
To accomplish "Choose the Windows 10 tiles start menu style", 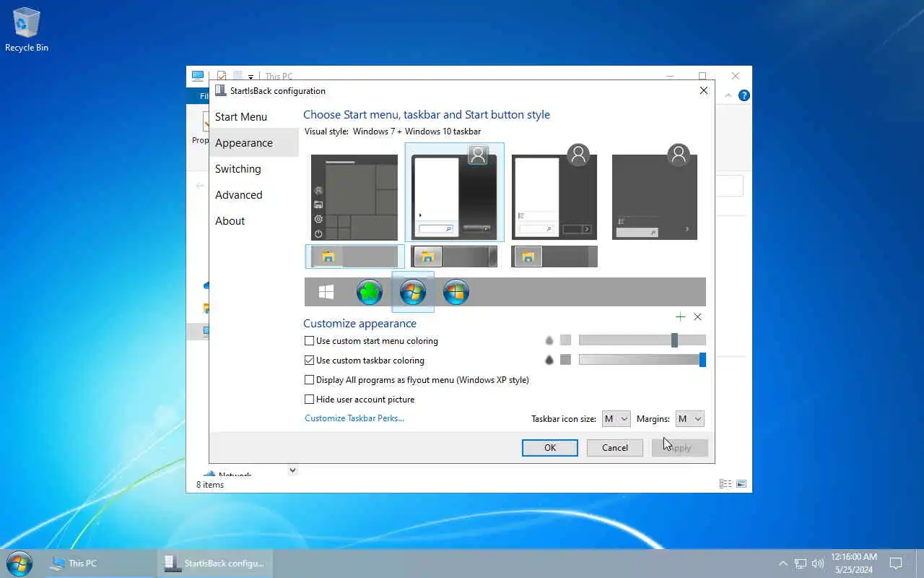I will coord(354,197).
